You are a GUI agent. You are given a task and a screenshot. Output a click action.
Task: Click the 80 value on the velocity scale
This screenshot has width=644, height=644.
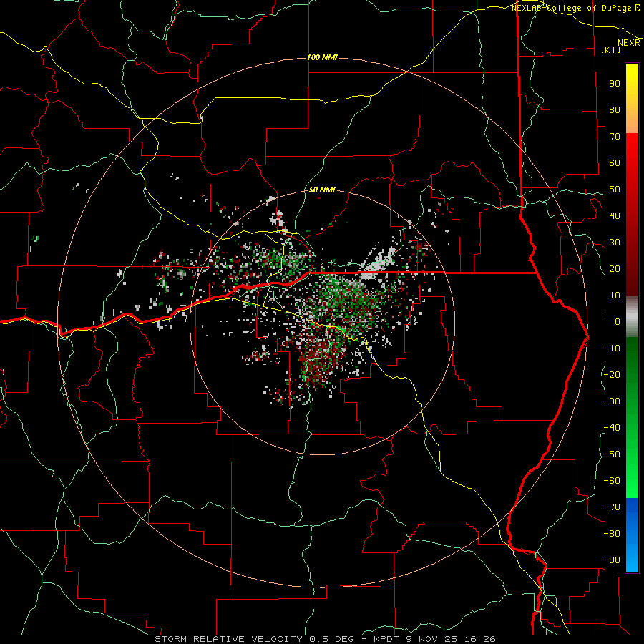pyautogui.click(x=615, y=110)
